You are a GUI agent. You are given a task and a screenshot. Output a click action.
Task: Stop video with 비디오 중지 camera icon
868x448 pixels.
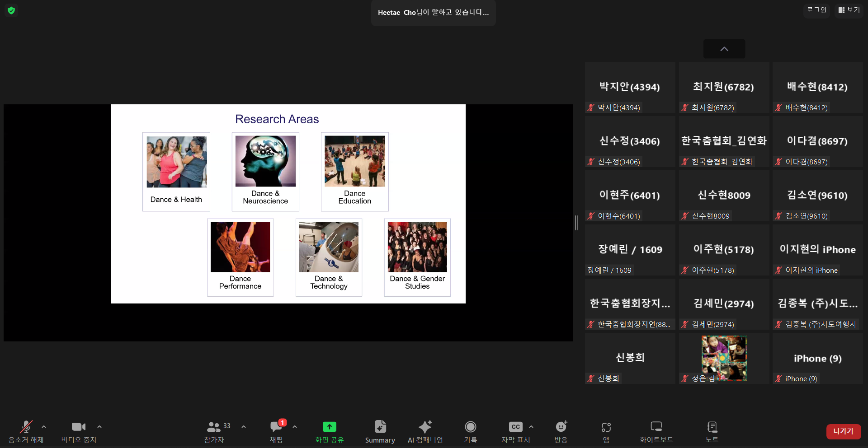point(79,427)
